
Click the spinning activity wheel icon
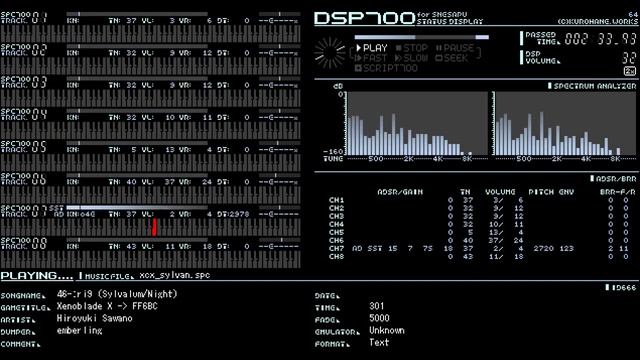click(330, 53)
